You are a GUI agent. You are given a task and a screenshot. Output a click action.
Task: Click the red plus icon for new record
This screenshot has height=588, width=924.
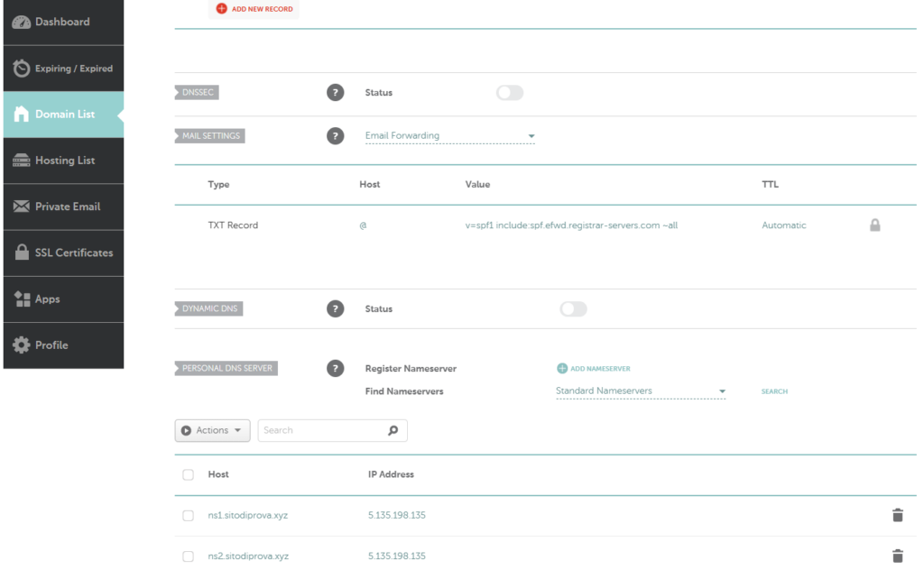(x=222, y=9)
